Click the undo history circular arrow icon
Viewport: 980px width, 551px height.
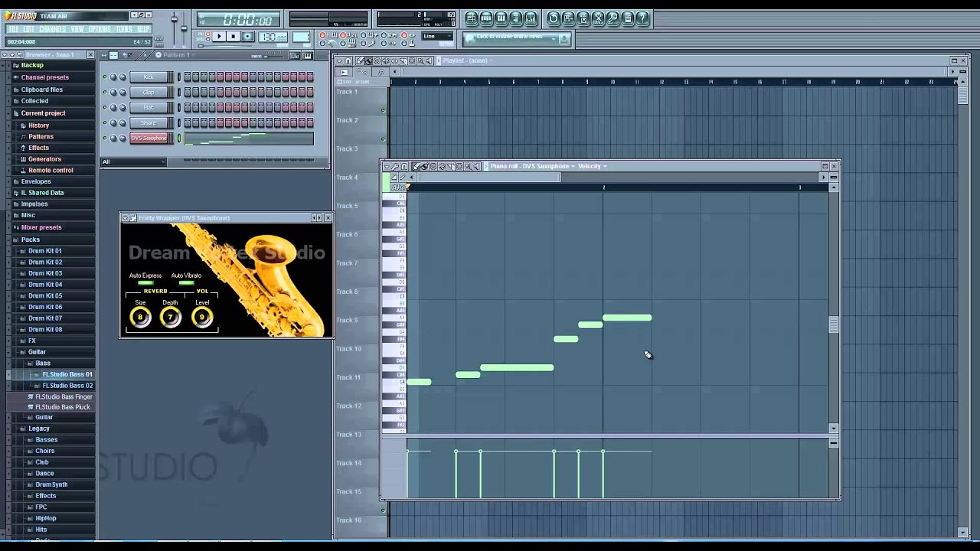[x=554, y=18]
